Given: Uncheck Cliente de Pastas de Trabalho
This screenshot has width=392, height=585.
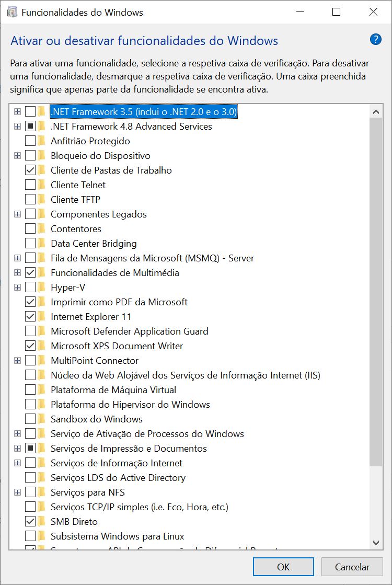Looking at the screenshot, I should [30, 170].
